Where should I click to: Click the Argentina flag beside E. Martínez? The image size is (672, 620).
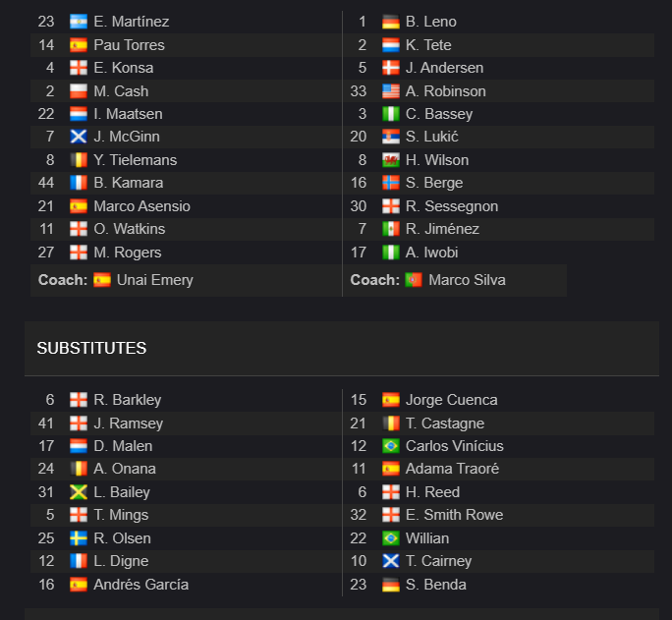[79, 22]
